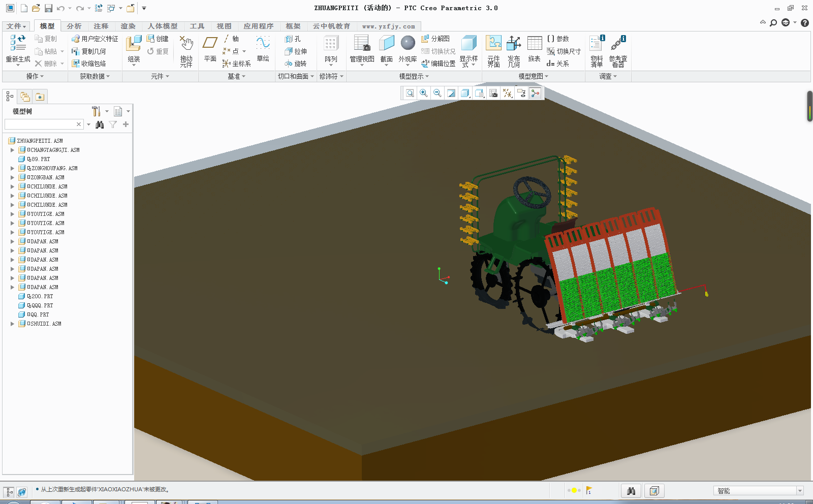813x504 pixels.
Task: Click the Zoom In magnifier icon
Action: click(423, 93)
